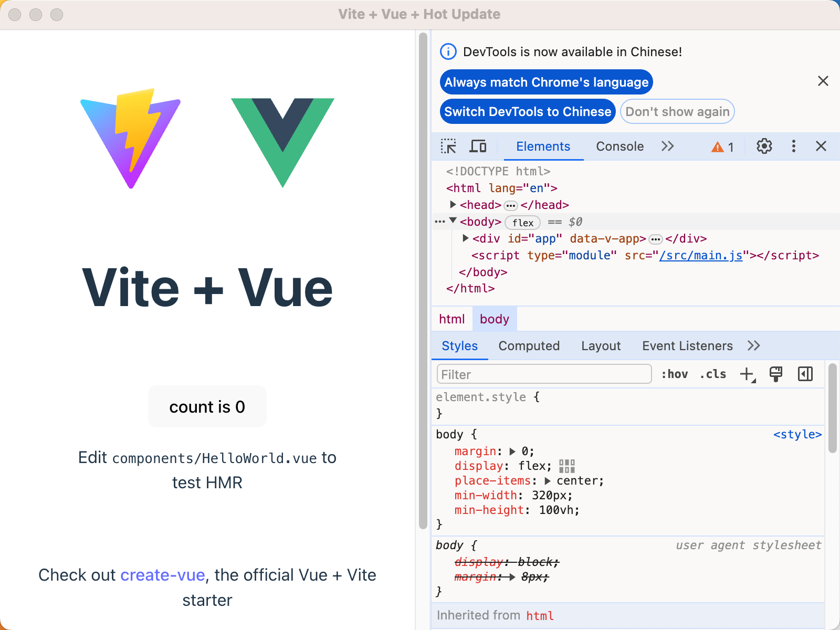Toggle rendering emulations paintbrush icon
The image size is (840, 630).
coord(776,374)
